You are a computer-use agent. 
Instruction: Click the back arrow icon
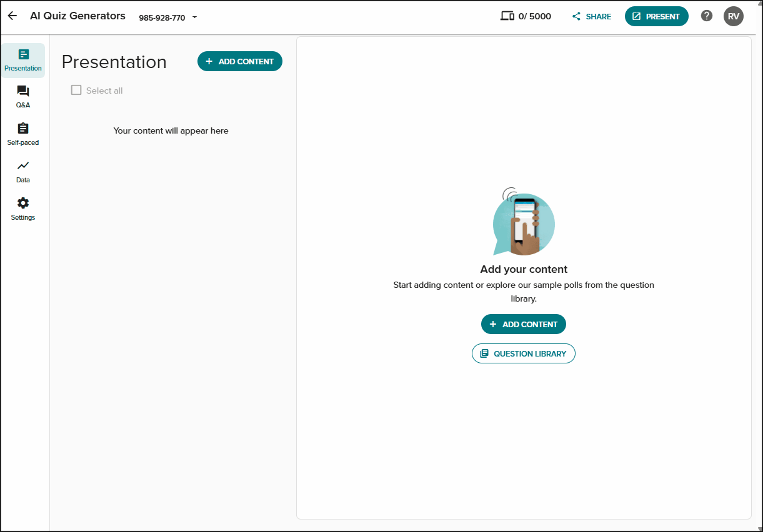point(12,16)
